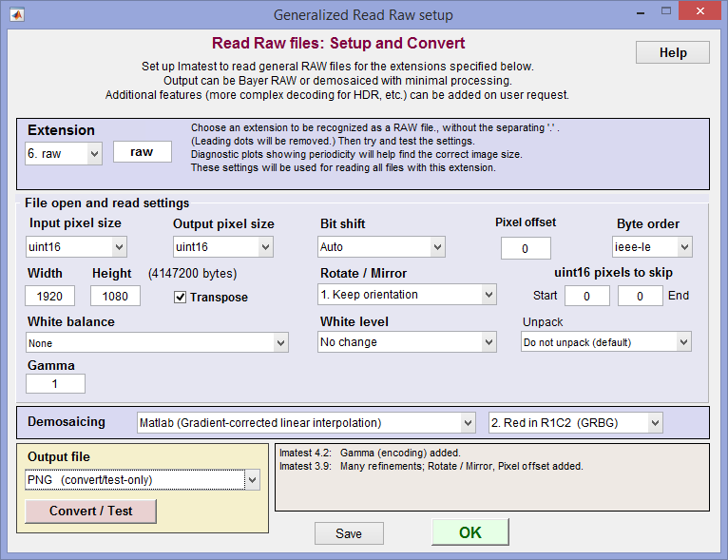Toggle the Transpose checkbox
The width and height of the screenshot is (728, 560).
pos(181,298)
